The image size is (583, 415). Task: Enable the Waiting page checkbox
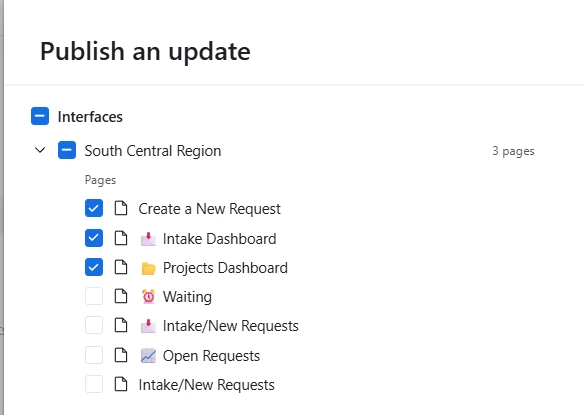coord(94,296)
